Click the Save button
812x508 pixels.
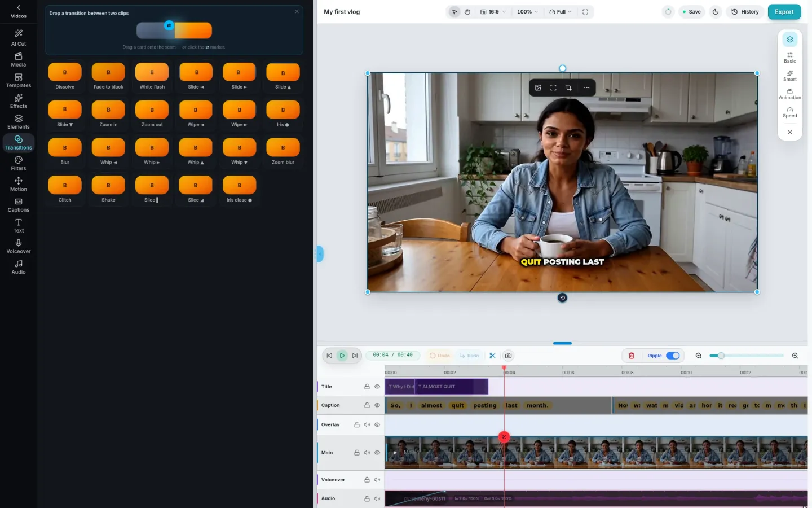point(691,12)
